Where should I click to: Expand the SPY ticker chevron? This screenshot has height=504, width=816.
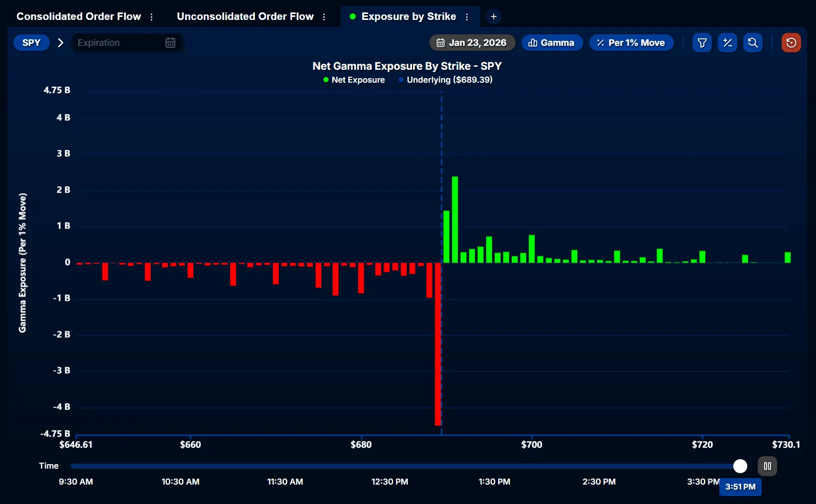coord(60,42)
